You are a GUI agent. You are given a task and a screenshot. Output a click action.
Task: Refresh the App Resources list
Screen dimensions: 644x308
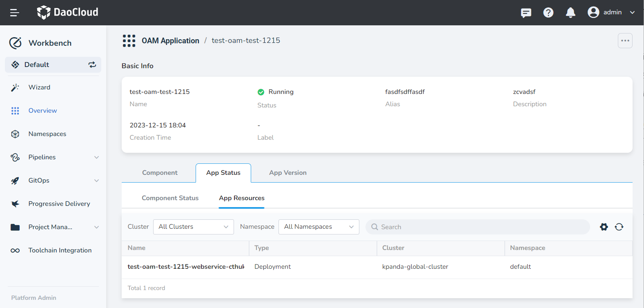619,227
